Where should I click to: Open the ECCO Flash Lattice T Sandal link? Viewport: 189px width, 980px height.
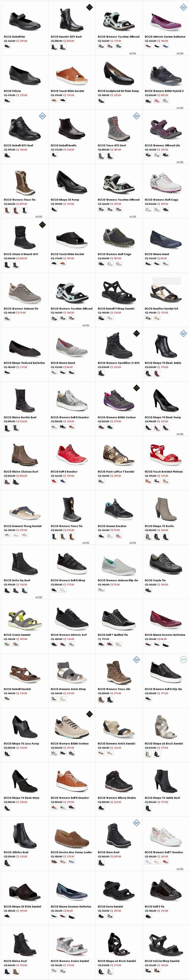(116, 471)
